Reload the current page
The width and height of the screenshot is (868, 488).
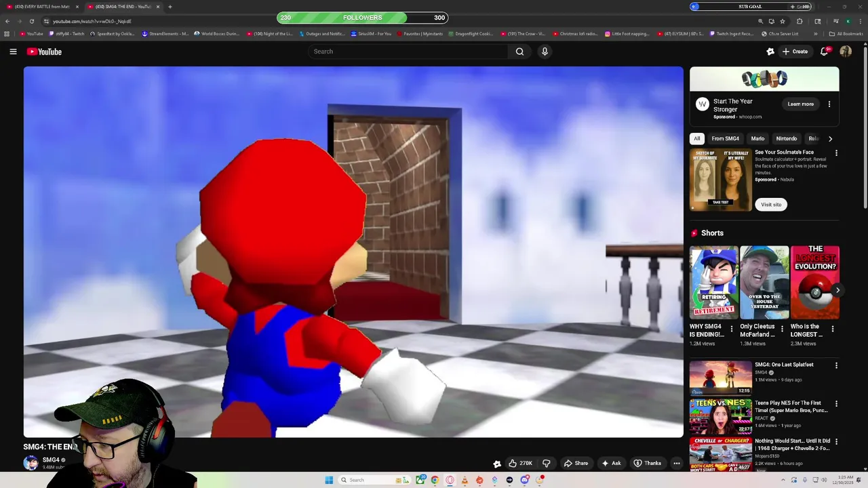(x=31, y=21)
